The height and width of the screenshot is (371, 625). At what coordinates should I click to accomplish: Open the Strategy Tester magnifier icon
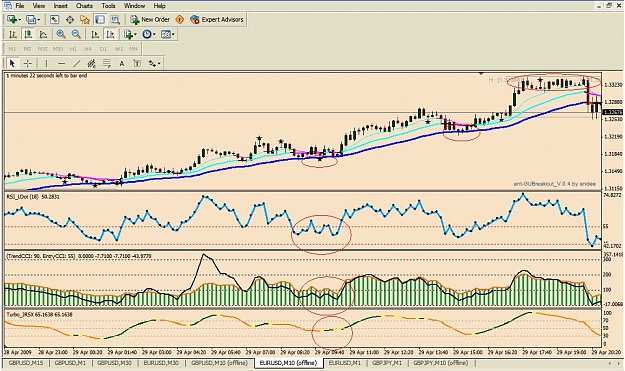(115, 20)
